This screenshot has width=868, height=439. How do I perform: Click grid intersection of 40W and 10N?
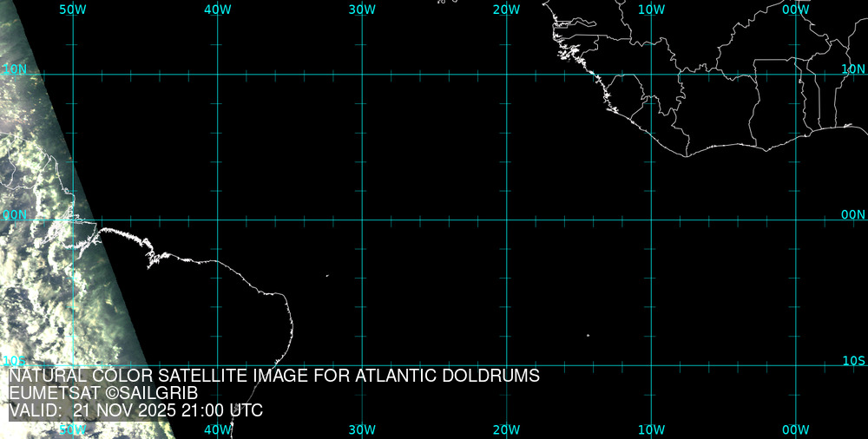click(217, 75)
